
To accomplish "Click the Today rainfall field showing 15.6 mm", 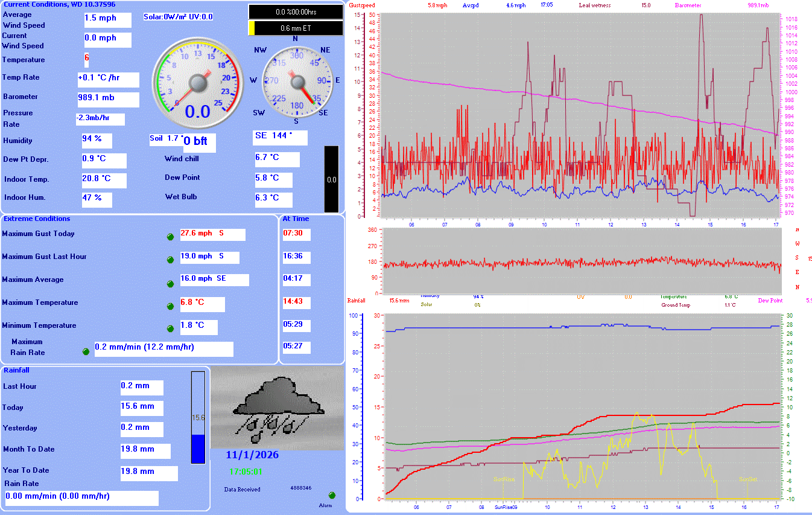I will click(x=142, y=408).
